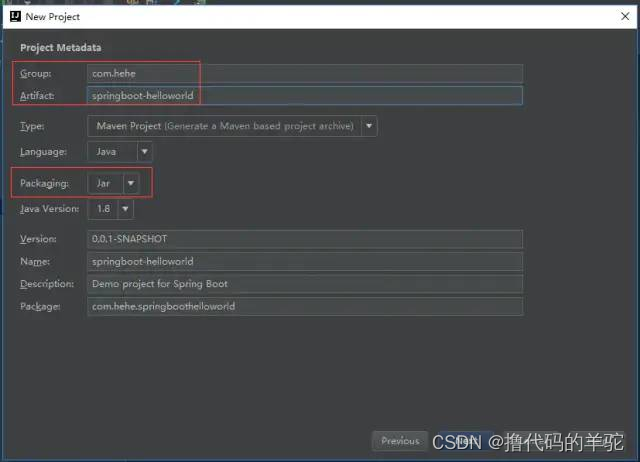Click the Group label
Image resolution: width=640 pixels, height=462 pixels.
pos(36,73)
